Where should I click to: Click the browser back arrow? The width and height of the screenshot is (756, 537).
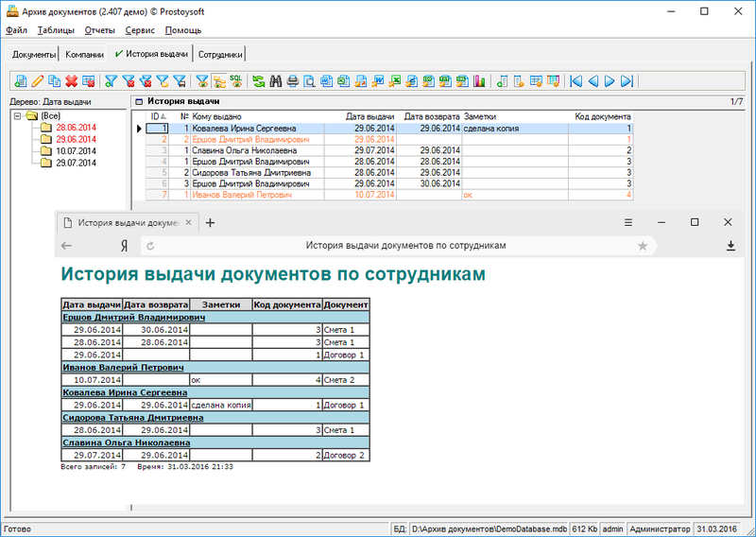[66, 246]
